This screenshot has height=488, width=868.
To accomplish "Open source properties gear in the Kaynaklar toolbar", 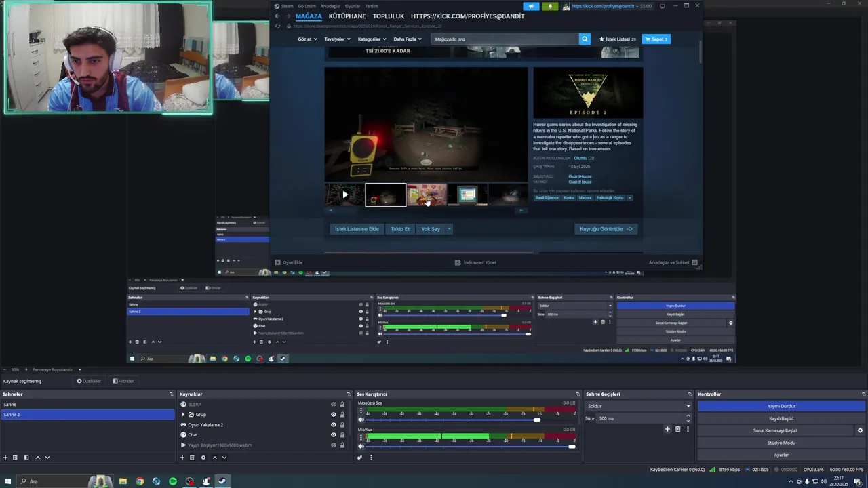I will [203, 457].
